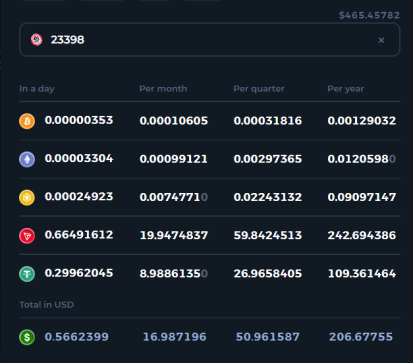Select Bitcoin monthly value 0.00010605
The image size is (413, 363).
(x=174, y=121)
